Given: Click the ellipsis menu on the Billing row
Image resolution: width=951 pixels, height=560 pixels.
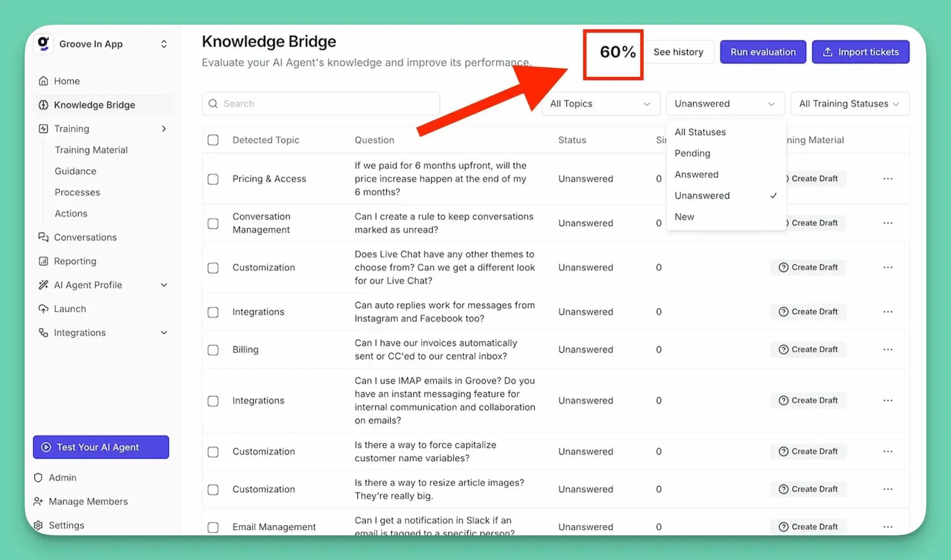Looking at the screenshot, I should pyautogui.click(x=888, y=349).
